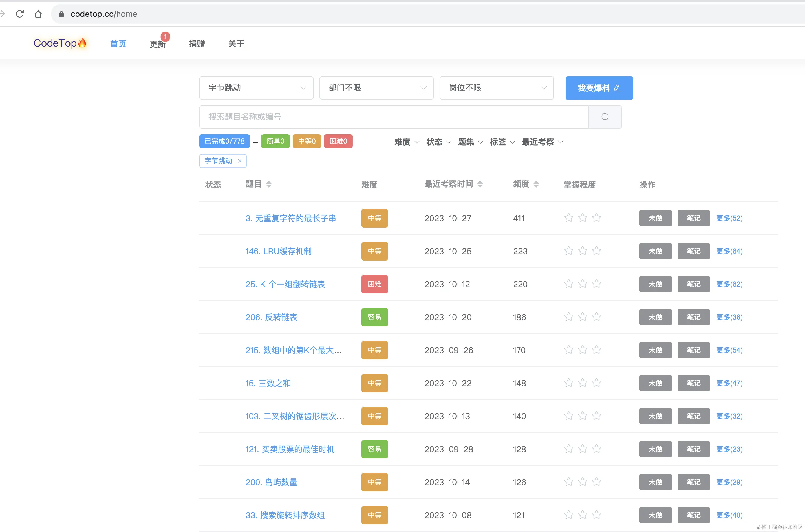Click the browser home icon
The width and height of the screenshot is (805, 532).
[x=38, y=14]
